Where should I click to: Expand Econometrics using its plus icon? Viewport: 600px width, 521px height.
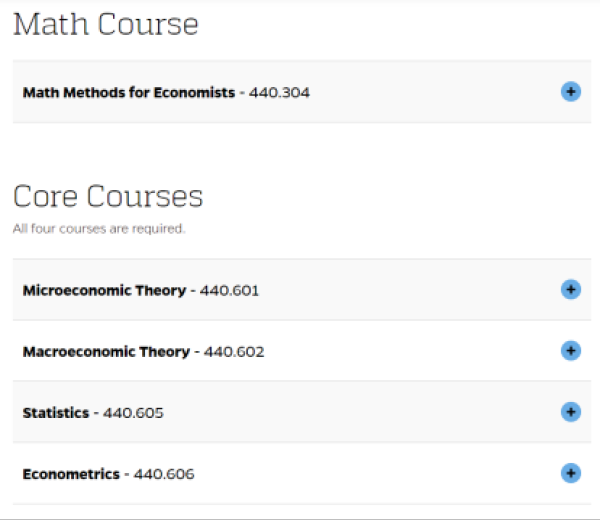[x=571, y=473]
